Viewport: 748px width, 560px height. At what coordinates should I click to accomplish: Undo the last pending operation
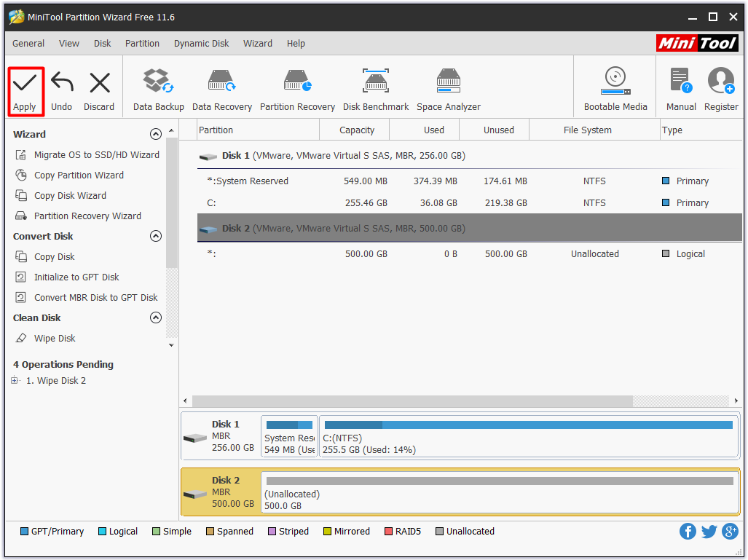coord(62,91)
